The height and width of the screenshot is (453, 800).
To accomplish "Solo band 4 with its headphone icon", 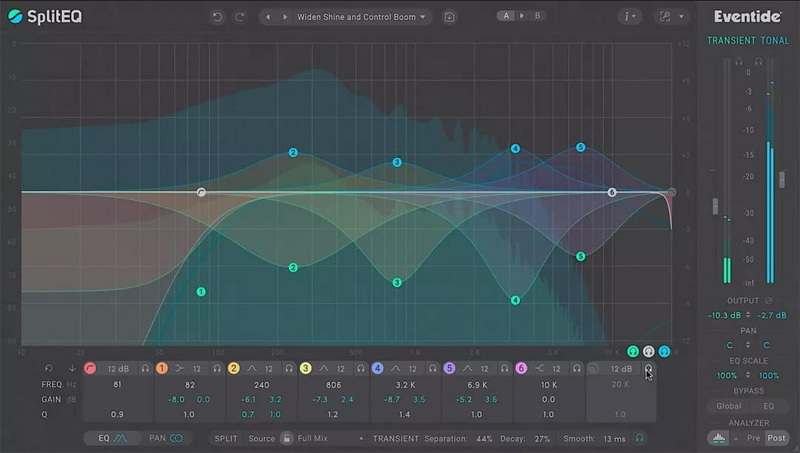I will [x=433, y=368].
